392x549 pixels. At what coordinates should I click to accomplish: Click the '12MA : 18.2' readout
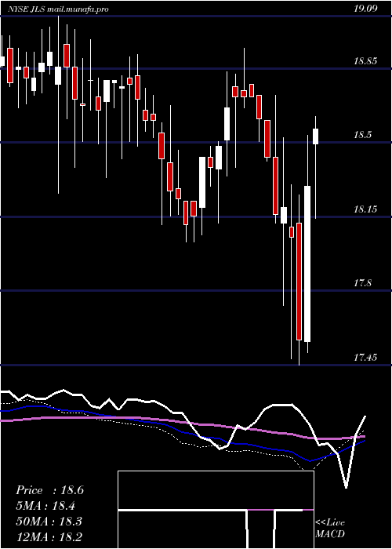point(49,536)
